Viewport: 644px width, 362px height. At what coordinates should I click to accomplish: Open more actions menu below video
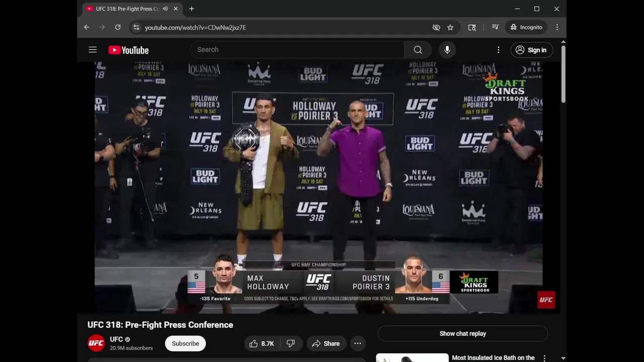(x=358, y=343)
